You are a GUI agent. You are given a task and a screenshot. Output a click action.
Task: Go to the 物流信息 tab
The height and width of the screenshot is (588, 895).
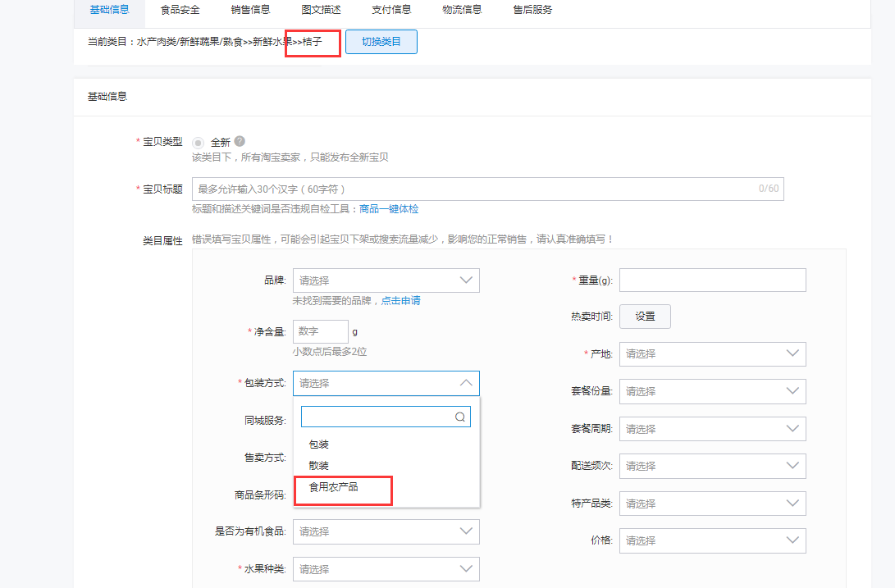point(462,10)
